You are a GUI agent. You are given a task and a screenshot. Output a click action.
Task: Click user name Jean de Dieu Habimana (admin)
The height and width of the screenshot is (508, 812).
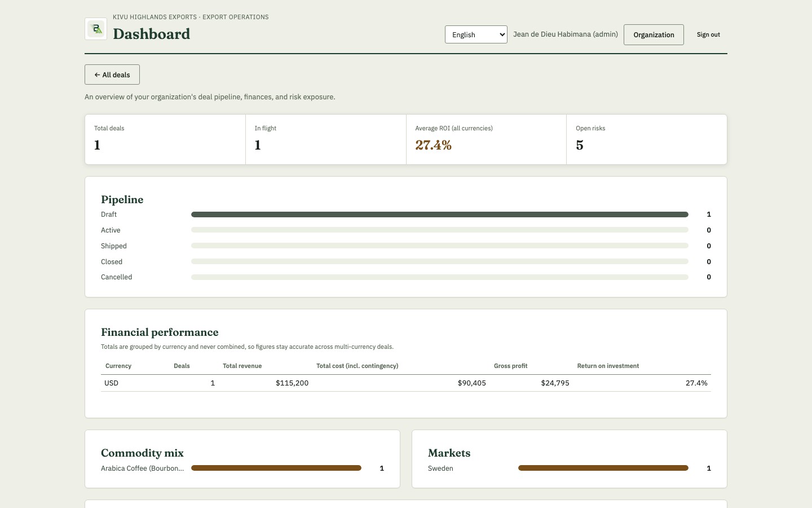tap(566, 34)
